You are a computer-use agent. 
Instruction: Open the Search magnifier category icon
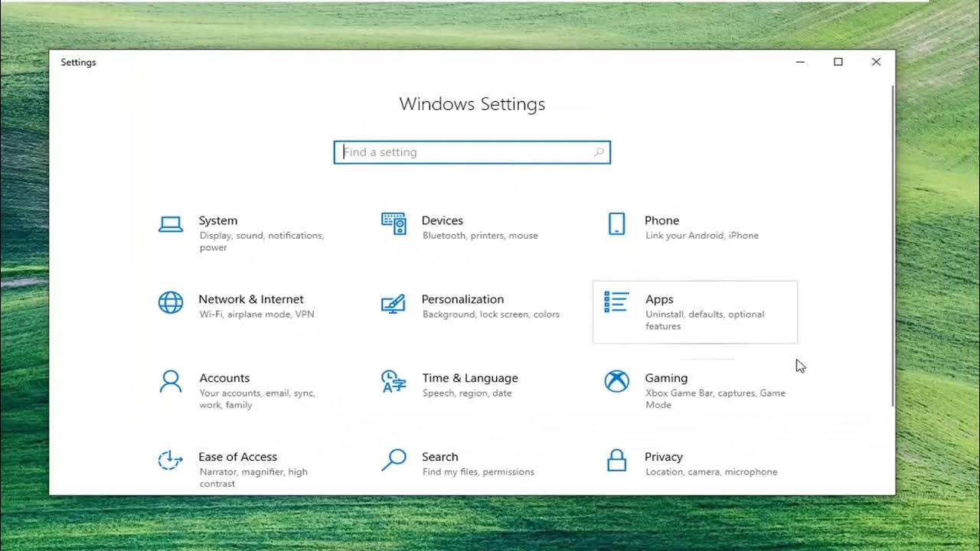point(394,460)
